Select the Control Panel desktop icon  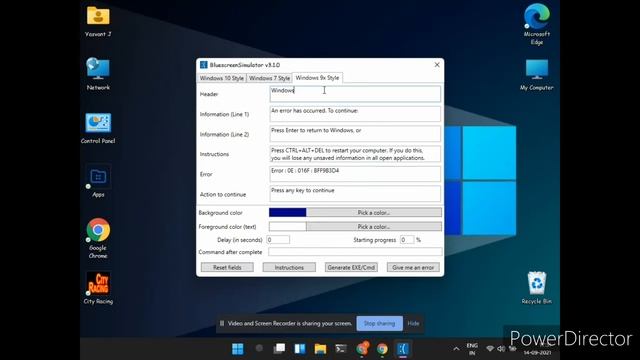click(x=98, y=128)
